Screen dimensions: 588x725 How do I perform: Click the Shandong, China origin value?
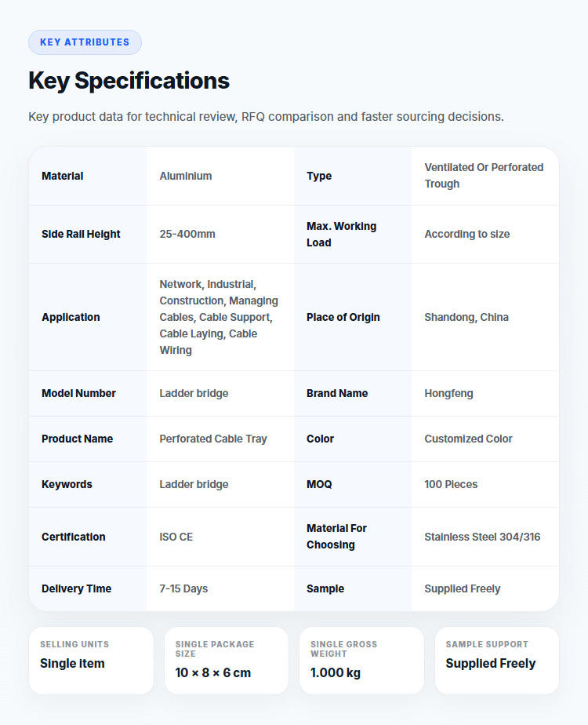tap(466, 317)
